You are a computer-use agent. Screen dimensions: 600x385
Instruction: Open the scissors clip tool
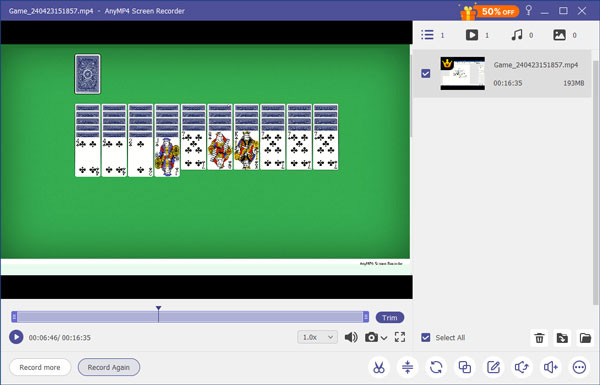pos(379,367)
